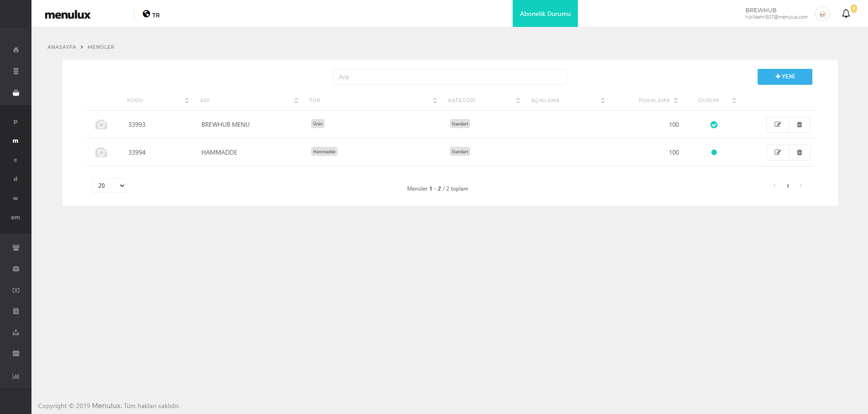The width and height of the screenshot is (868, 414).
Task: Sort table by PUANLAMA column
Action: pyautogui.click(x=676, y=100)
